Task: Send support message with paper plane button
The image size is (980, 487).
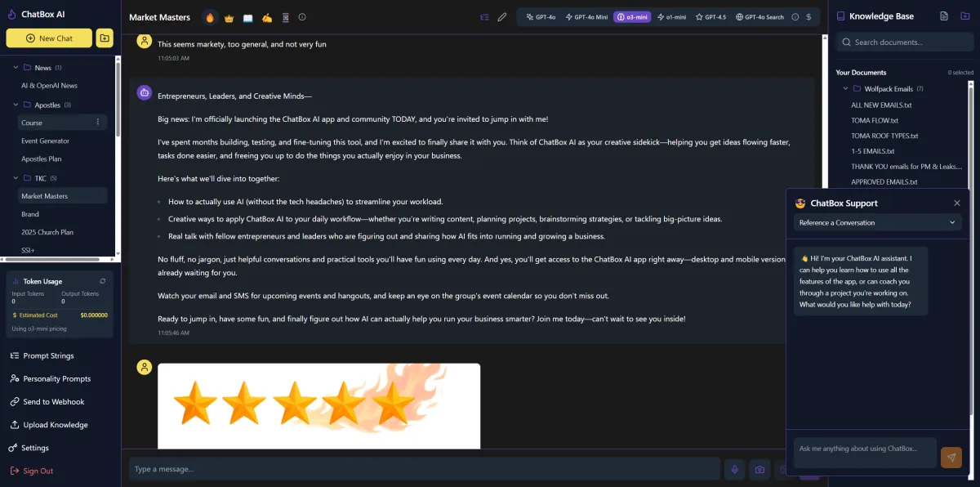Action: point(951,458)
